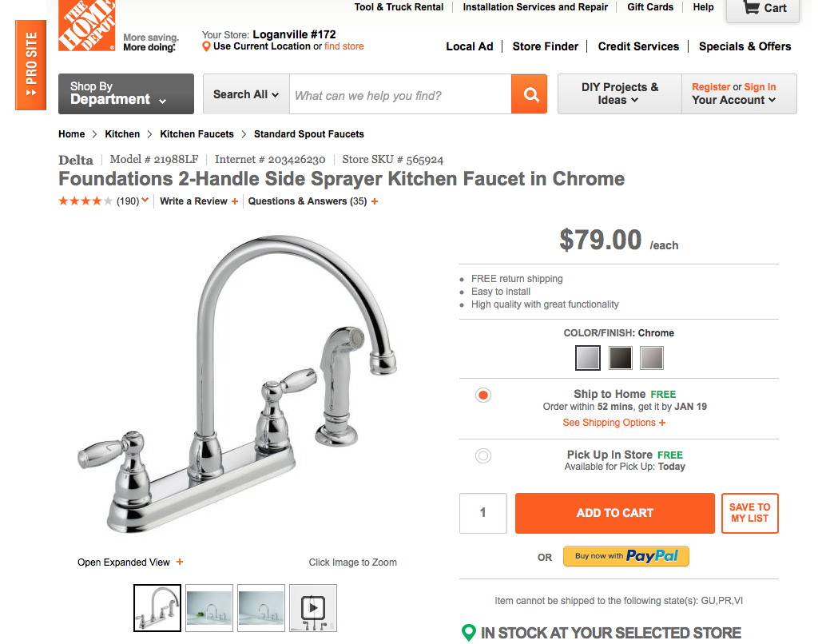Play the product video thumbnail

(313, 608)
